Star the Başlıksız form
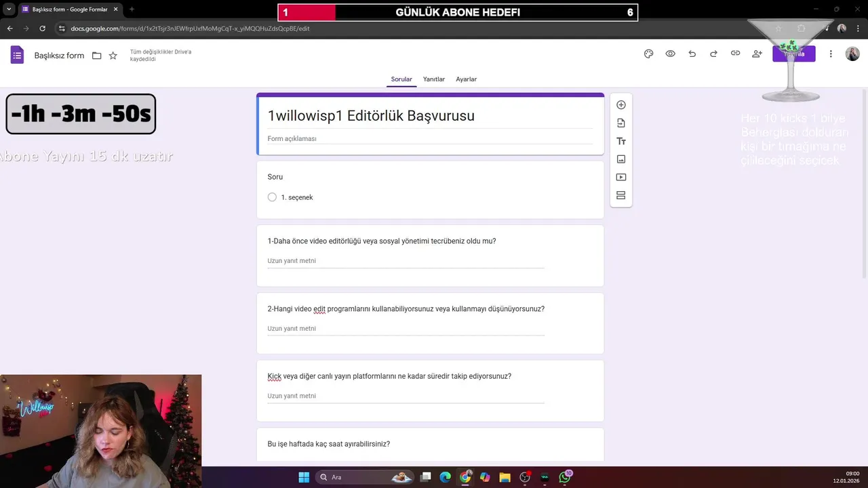 pyautogui.click(x=113, y=56)
